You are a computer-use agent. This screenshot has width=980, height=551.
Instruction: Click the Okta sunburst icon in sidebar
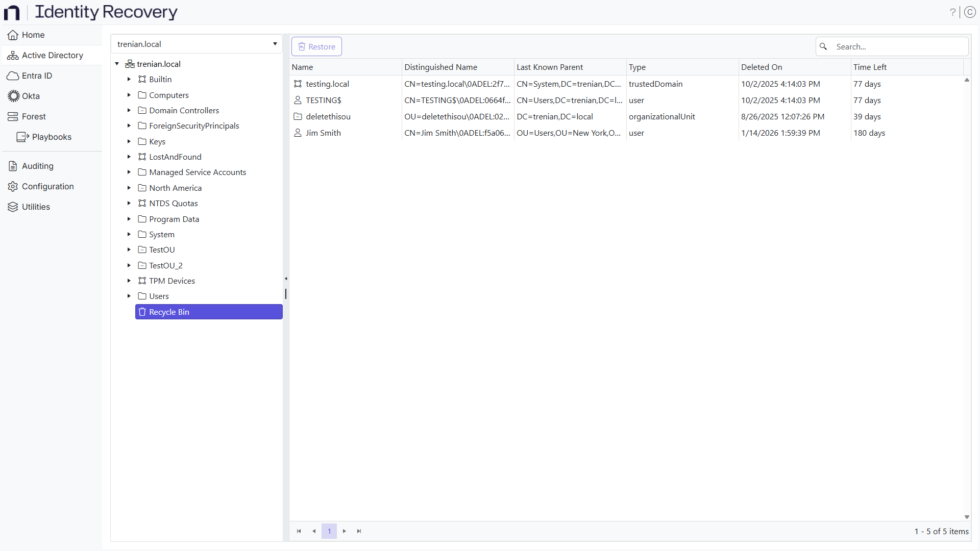[13, 96]
